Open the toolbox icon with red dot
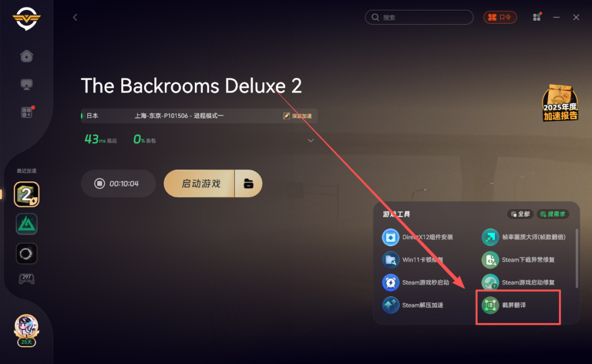Viewport: 592px width, 364px height. click(x=27, y=112)
